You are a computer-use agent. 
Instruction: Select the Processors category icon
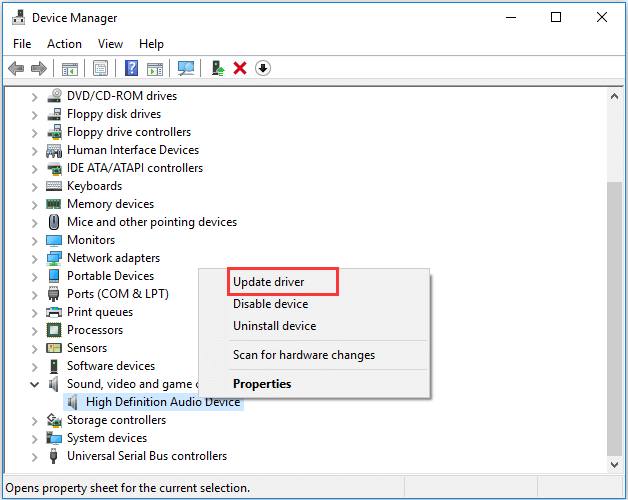54,330
